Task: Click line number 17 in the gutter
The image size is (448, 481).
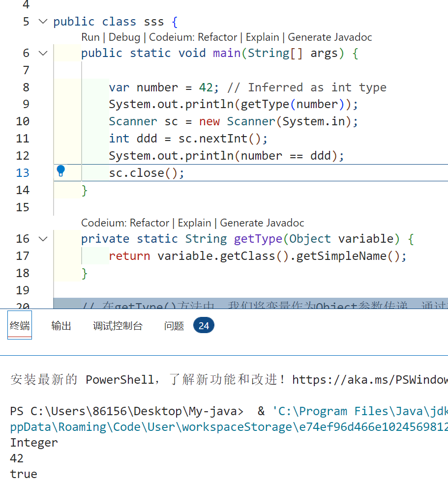Action: pyautogui.click(x=23, y=256)
